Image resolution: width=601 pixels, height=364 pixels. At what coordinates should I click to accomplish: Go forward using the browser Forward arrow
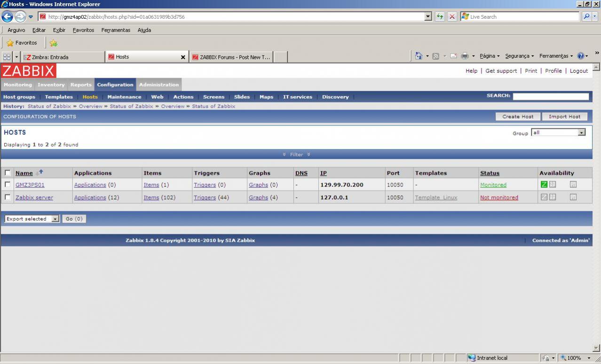(x=20, y=16)
